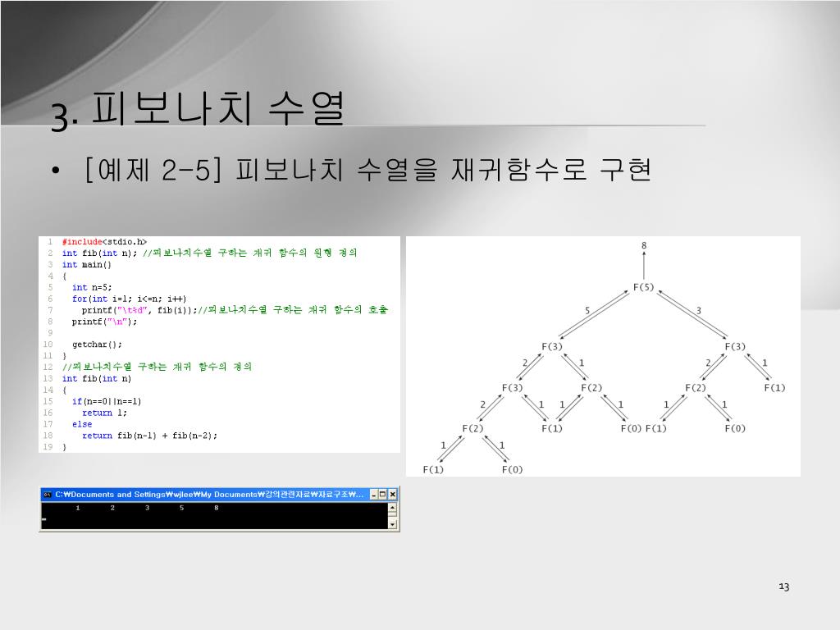Screen dimensions: 840x630
Task: Click the 'for(int i=1; i<=n; i++)' line
Action: tap(129, 299)
